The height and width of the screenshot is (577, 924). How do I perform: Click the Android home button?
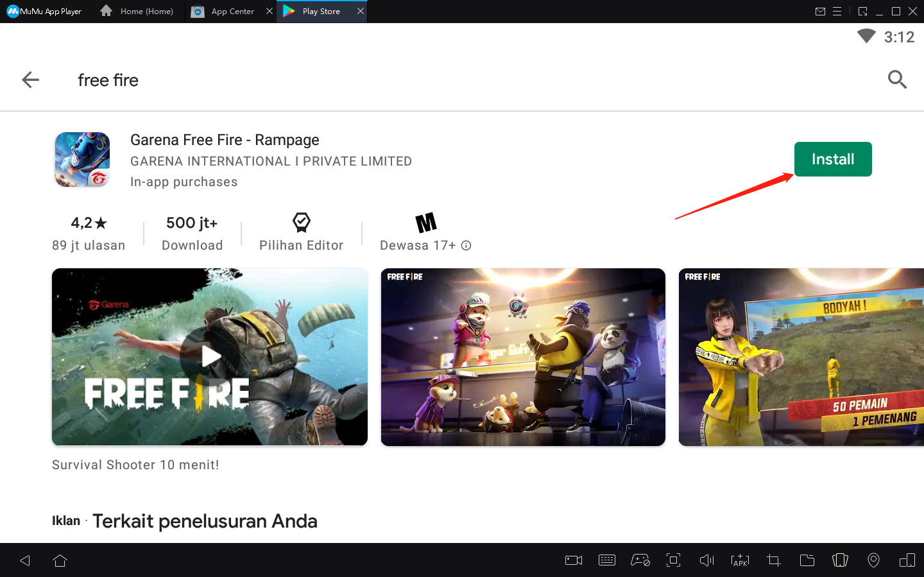[60, 560]
